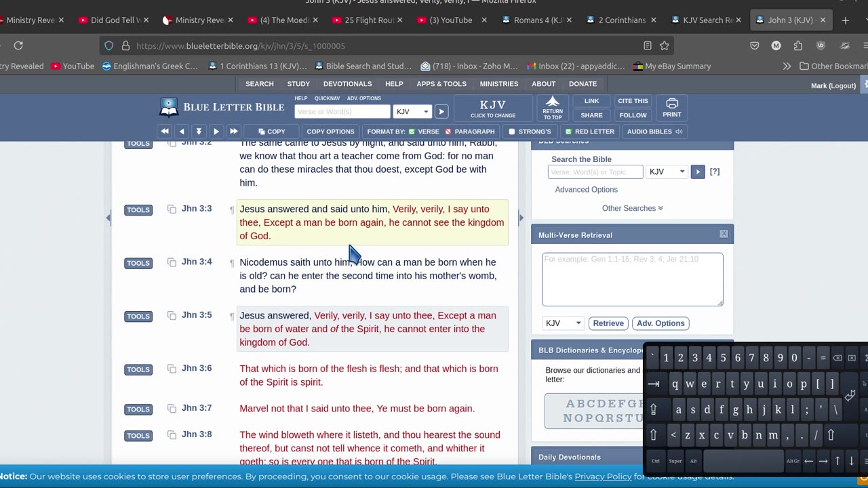Viewport: 868px width, 488px height.
Task: Click the Blue Letter Bible logo
Action: click(x=222, y=107)
